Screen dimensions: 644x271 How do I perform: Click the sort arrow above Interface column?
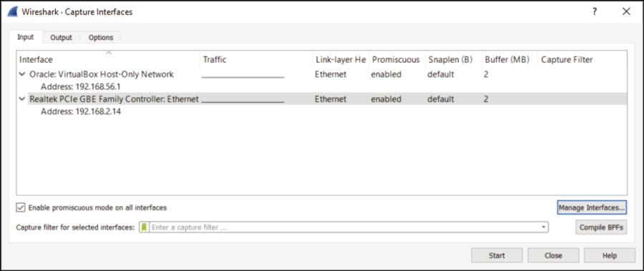coord(109,53)
